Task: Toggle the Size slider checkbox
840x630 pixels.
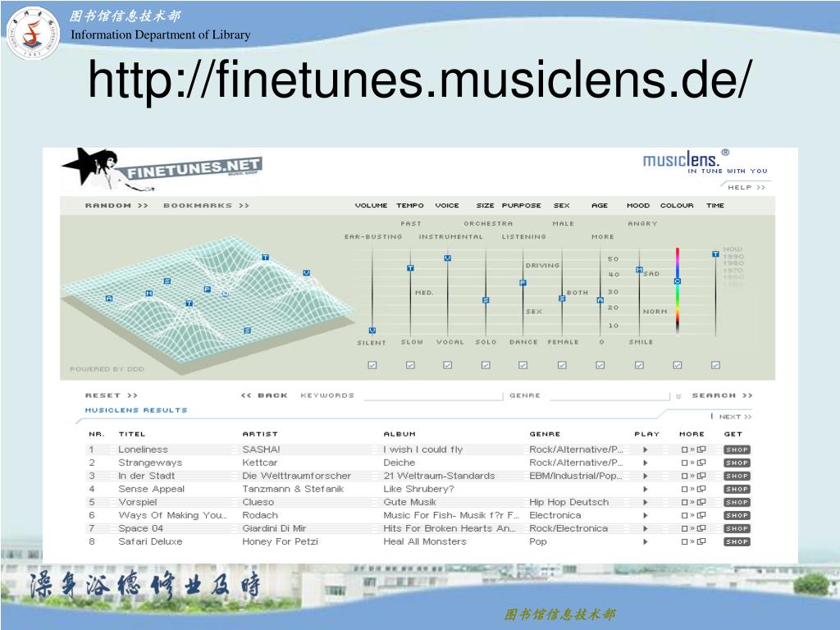Action: [486, 365]
